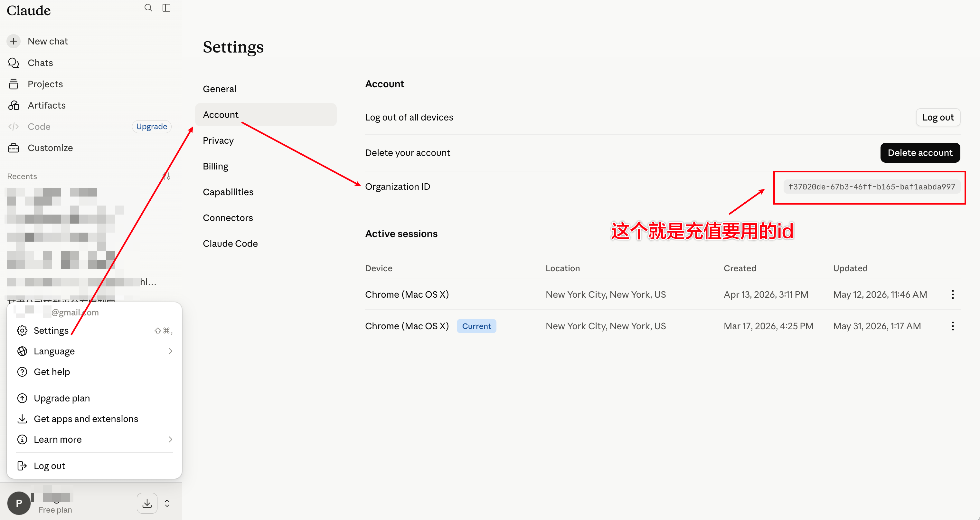980x520 pixels.
Task: Open Projects from the sidebar
Action: (45, 84)
